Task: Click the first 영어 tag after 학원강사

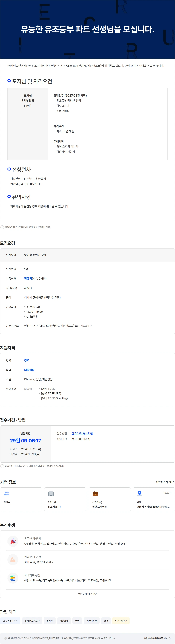Action: [77, 621]
